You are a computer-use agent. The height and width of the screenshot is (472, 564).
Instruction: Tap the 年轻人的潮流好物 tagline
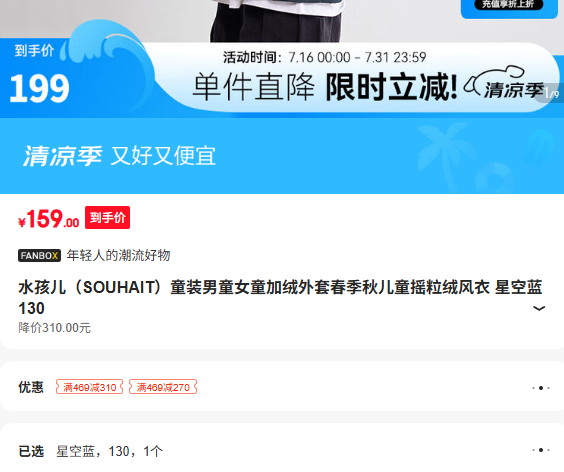[118, 255]
